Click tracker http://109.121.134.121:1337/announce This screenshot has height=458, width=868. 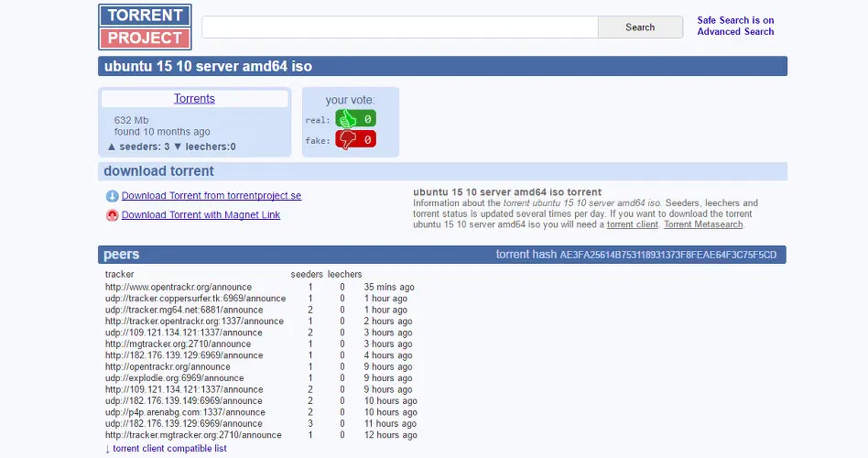click(184, 389)
